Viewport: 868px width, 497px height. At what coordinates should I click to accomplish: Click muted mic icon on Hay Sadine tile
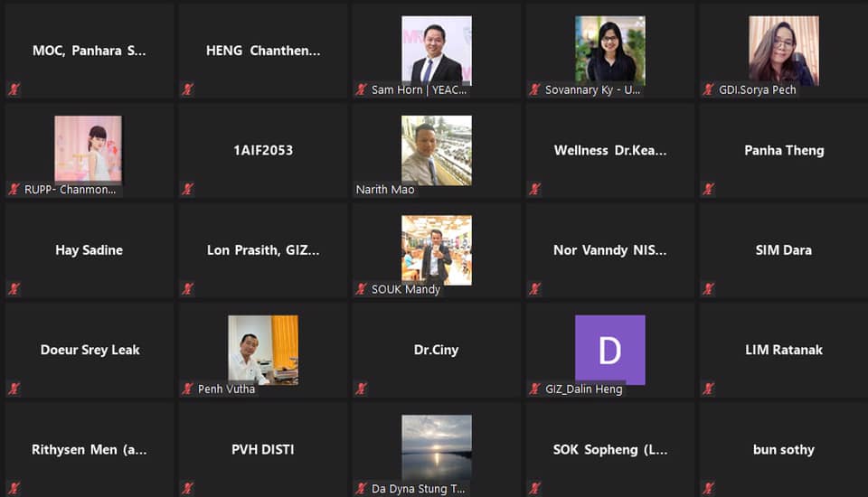[x=14, y=288]
